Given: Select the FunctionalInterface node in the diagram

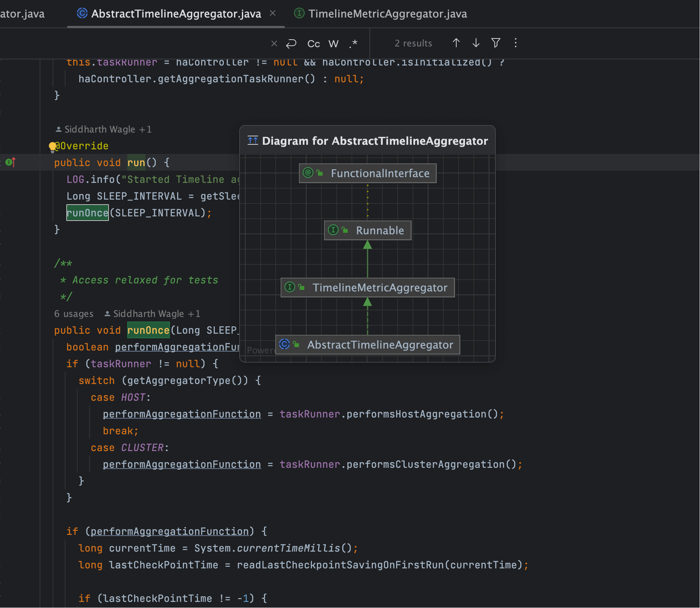Looking at the screenshot, I should tap(368, 173).
